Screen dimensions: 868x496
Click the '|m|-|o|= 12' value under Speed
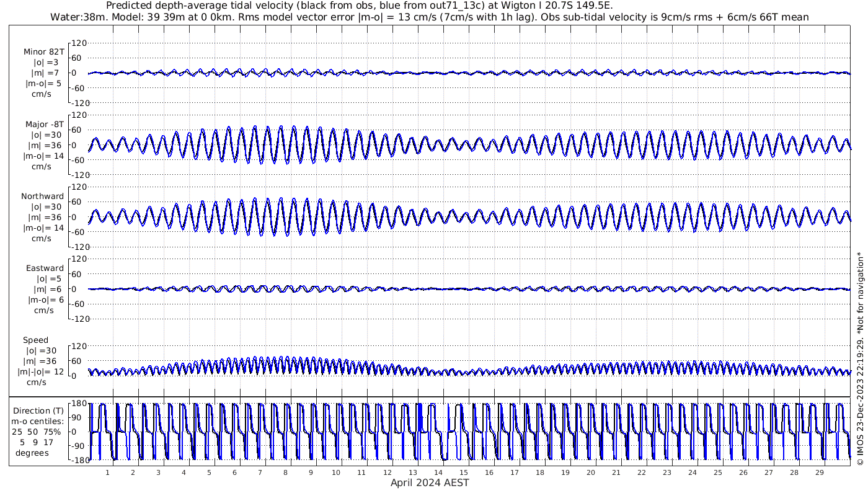click(41, 372)
